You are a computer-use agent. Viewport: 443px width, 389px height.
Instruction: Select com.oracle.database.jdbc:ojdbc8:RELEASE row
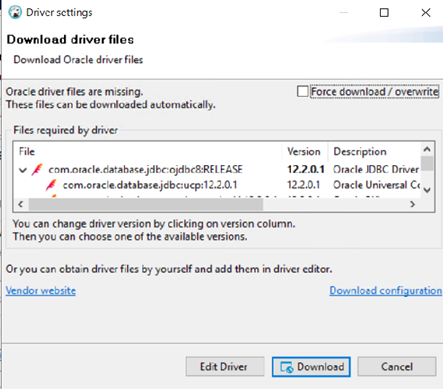[145, 170]
